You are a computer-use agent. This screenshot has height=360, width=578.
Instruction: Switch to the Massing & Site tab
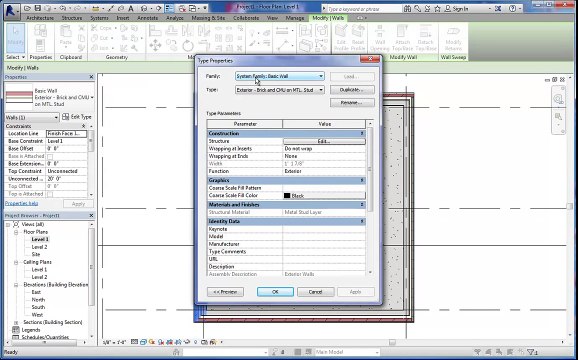tap(208, 18)
